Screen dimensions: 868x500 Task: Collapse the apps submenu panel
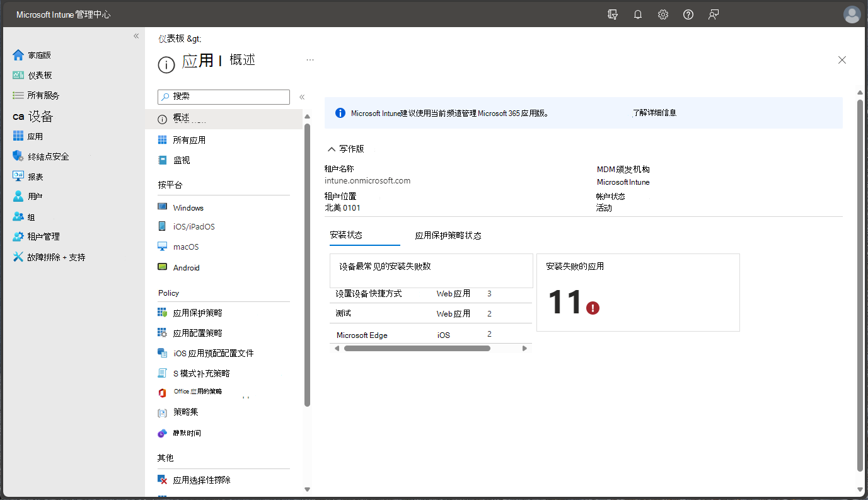click(302, 97)
